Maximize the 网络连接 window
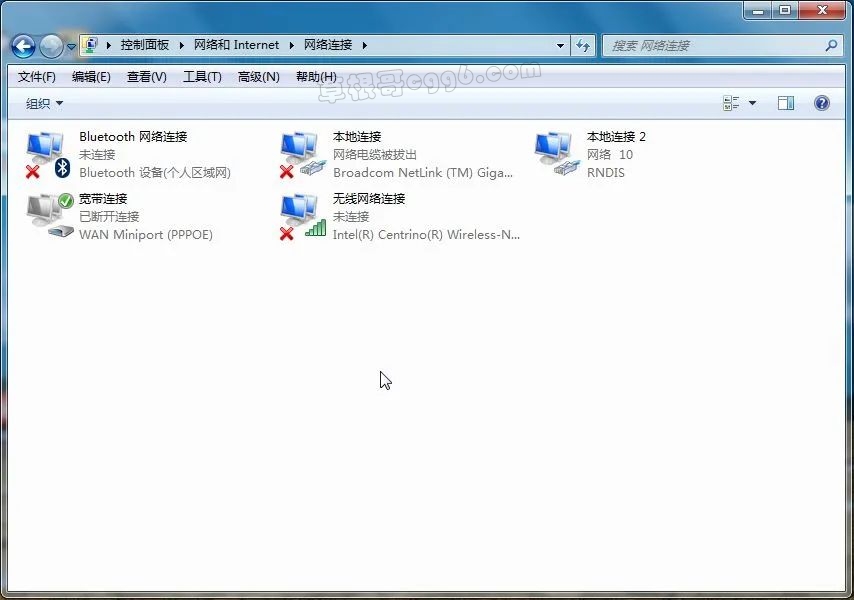Screen dimensions: 854x600 point(785,10)
